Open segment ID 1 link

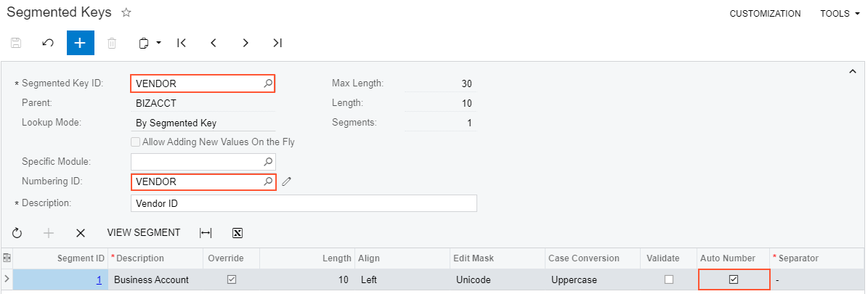(x=99, y=279)
